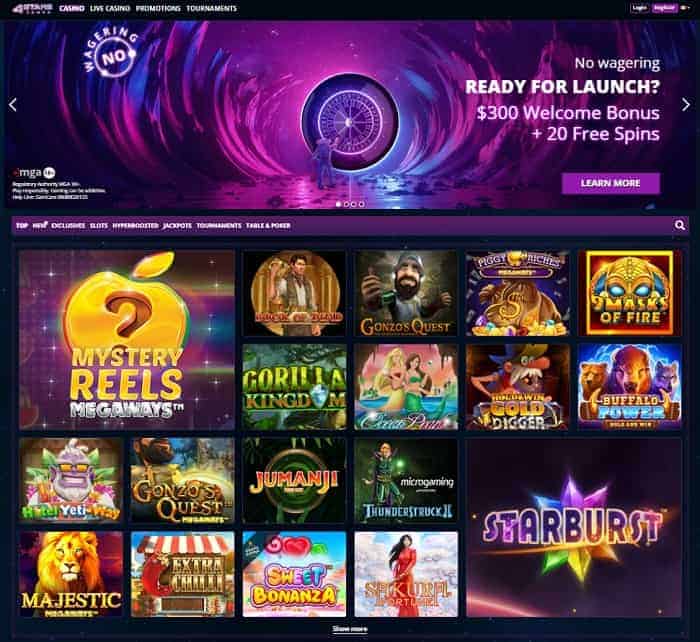Click the No Wagering badge
The width and height of the screenshot is (700, 642).
pyautogui.click(x=111, y=53)
